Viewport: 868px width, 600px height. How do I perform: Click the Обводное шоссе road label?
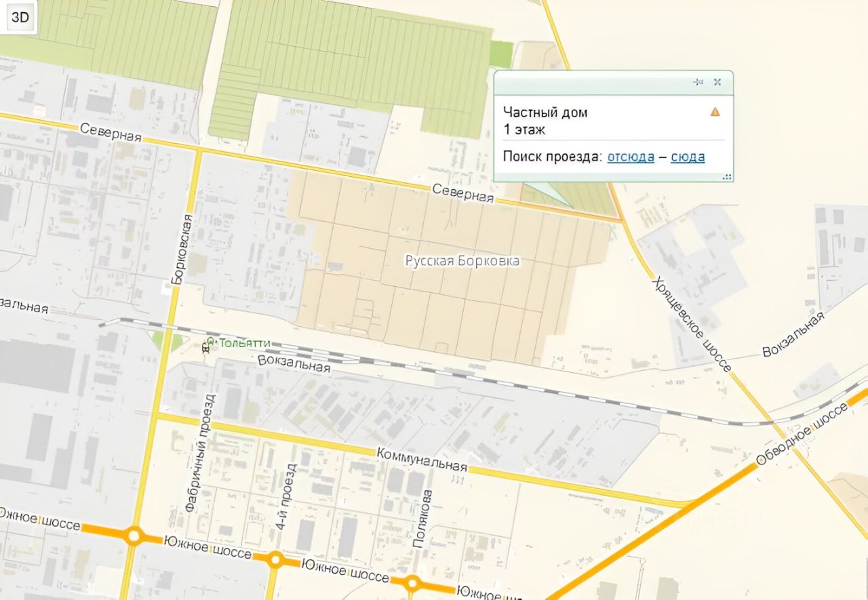click(x=802, y=434)
